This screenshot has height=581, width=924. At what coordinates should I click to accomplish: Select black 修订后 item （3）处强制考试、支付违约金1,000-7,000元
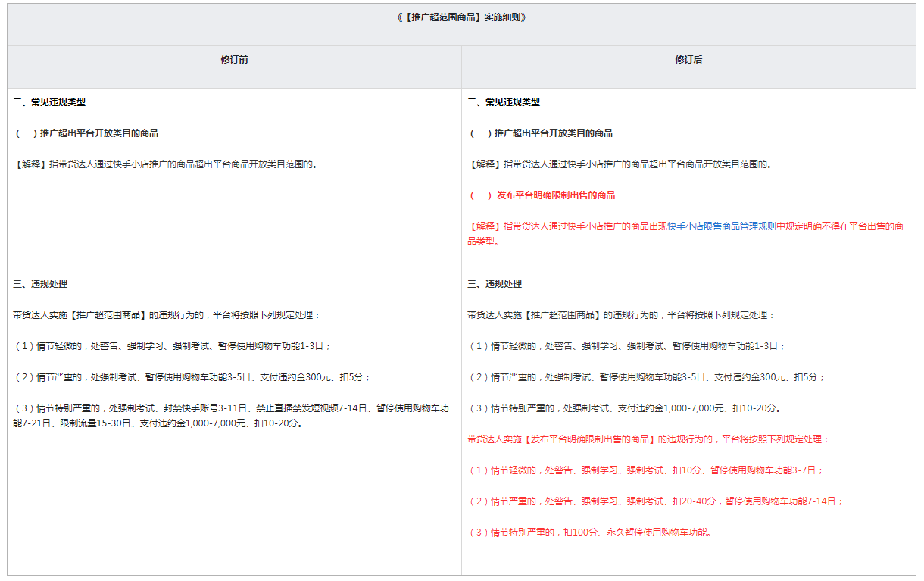click(624, 408)
